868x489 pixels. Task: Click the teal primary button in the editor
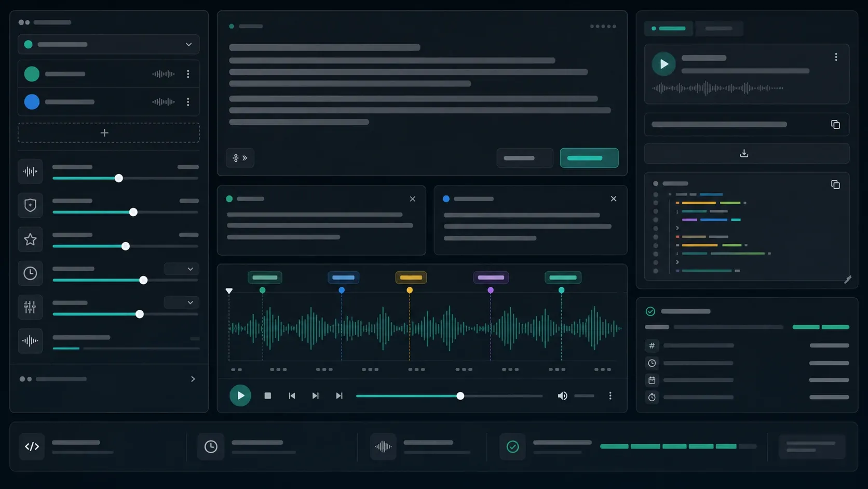pyautogui.click(x=589, y=158)
